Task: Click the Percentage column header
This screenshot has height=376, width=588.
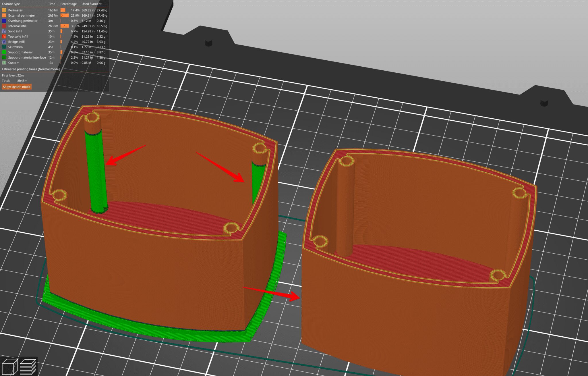Action: (x=69, y=4)
